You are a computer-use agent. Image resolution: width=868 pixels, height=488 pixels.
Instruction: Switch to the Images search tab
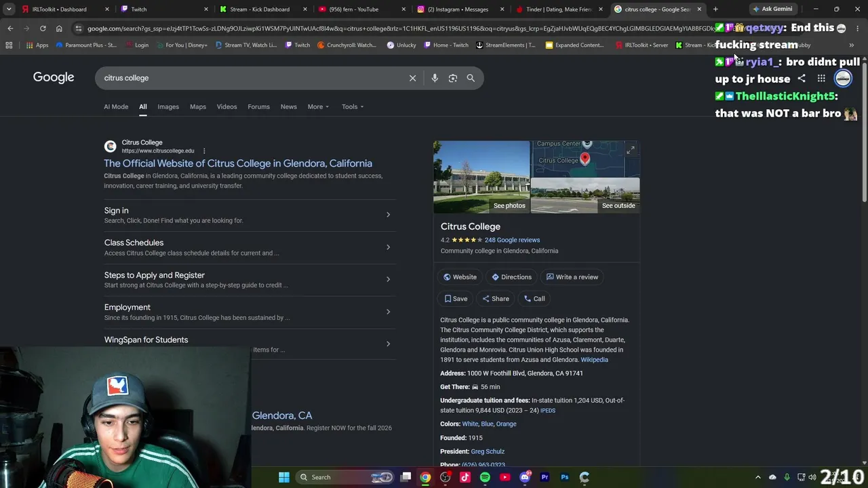pos(168,106)
